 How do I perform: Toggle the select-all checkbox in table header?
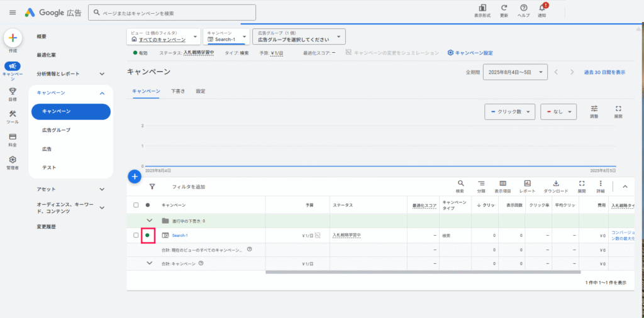pos(136,205)
